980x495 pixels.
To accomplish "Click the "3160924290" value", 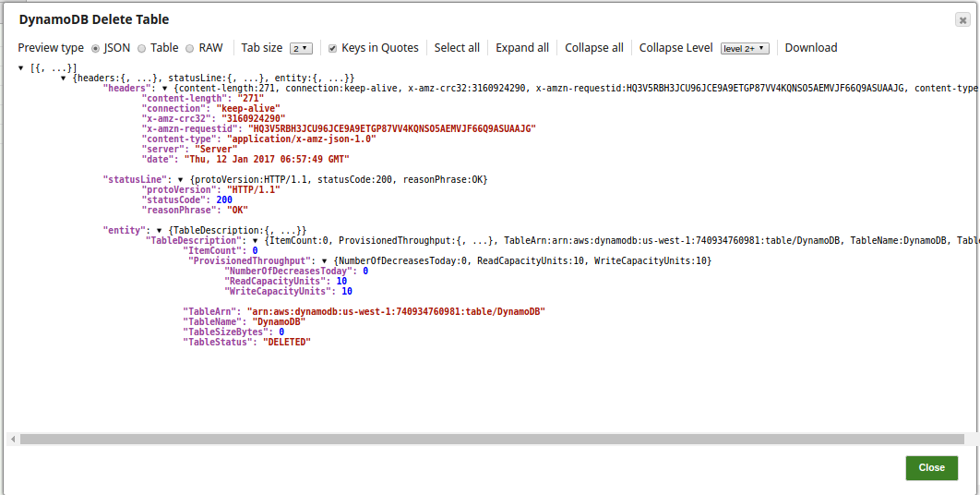I will 253,118.
